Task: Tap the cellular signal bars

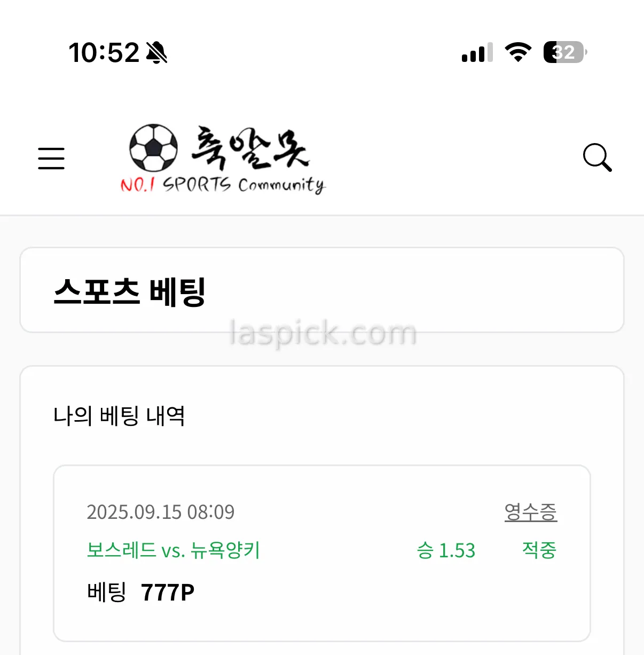Action: 477,53
